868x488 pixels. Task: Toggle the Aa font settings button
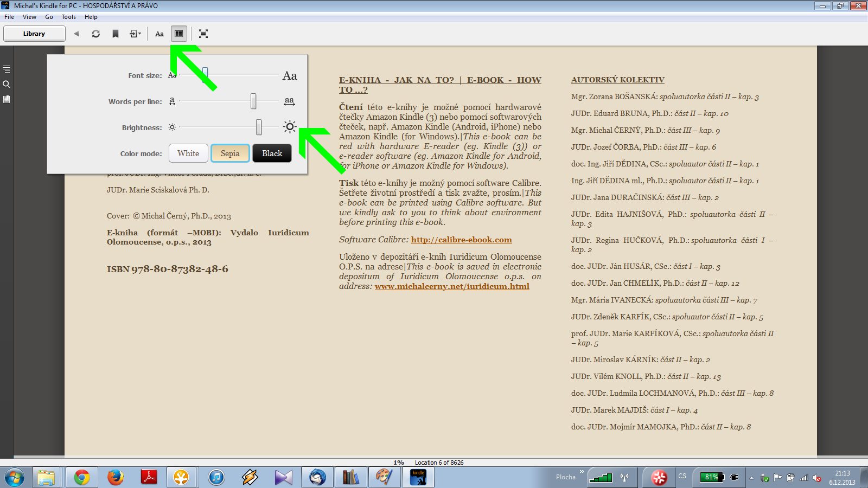(159, 34)
